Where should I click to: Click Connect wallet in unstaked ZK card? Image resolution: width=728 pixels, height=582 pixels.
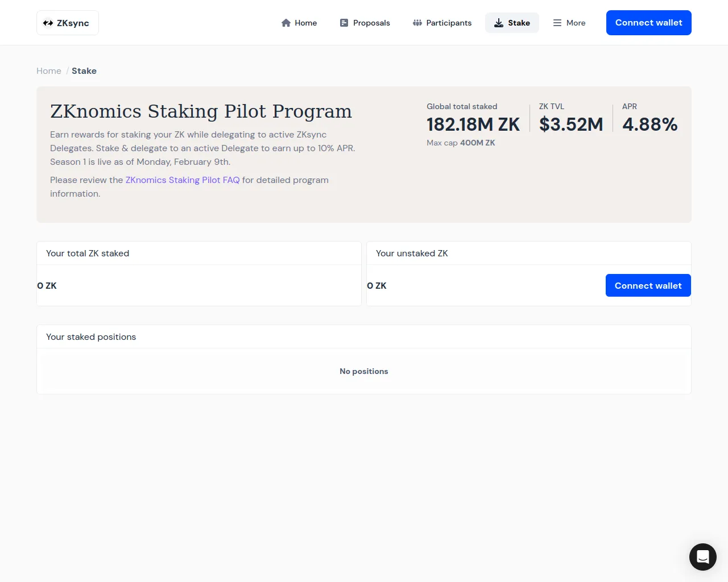[x=648, y=285]
